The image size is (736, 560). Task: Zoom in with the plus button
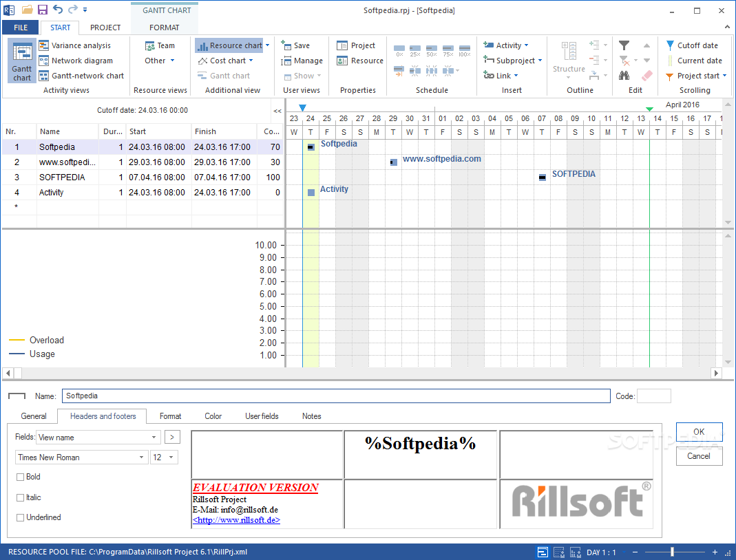(715, 552)
